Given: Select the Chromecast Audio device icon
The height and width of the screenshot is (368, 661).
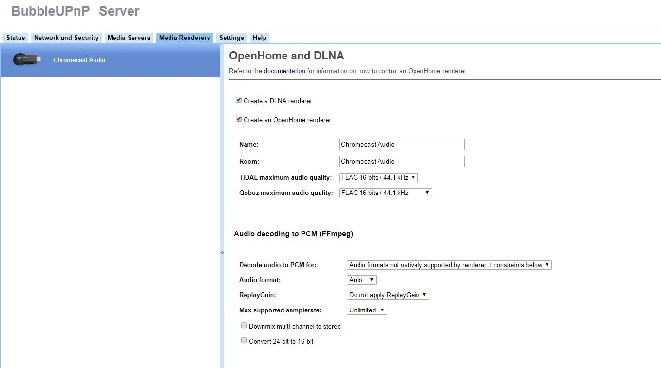Looking at the screenshot, I should tap(27, 59).
